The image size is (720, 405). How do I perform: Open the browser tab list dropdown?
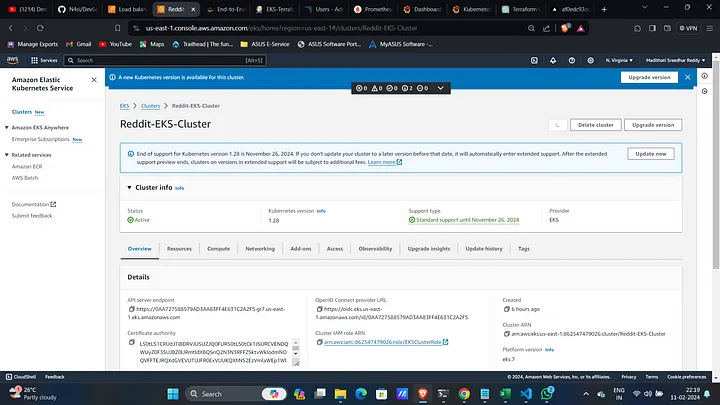tap(645, 8)
